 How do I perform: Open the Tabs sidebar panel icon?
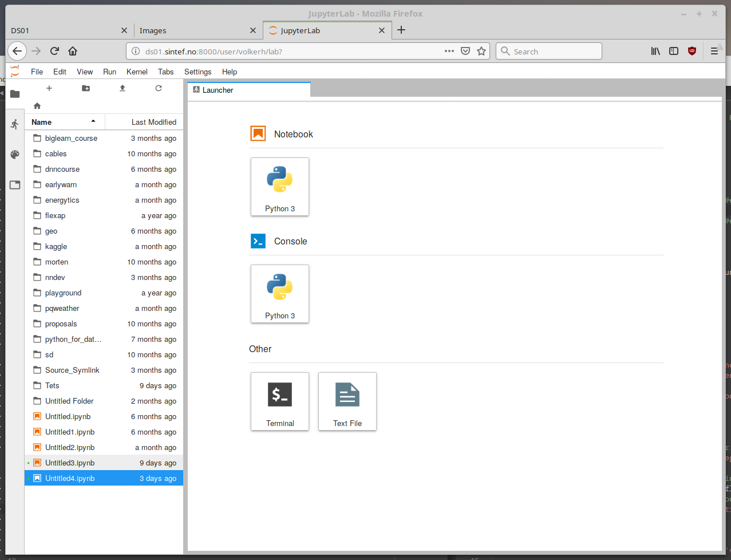pyautogui.click(x=15, y=185)
